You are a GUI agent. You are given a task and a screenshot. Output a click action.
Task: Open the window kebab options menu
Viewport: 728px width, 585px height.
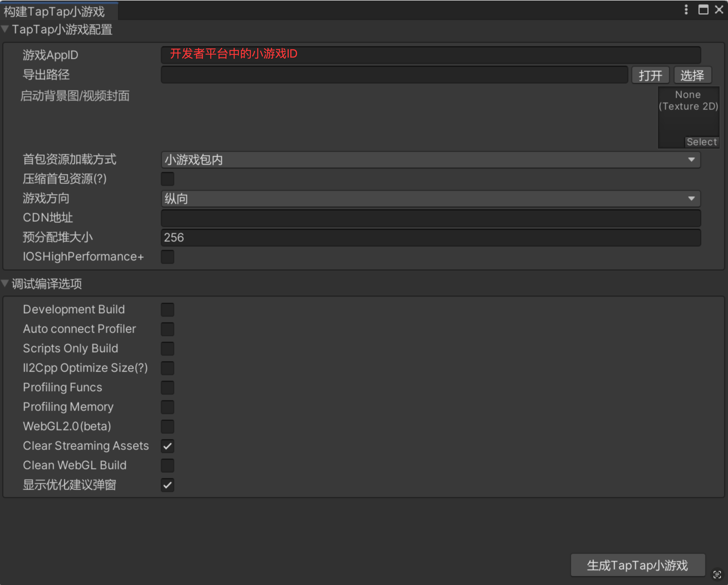tap(686, 9)
